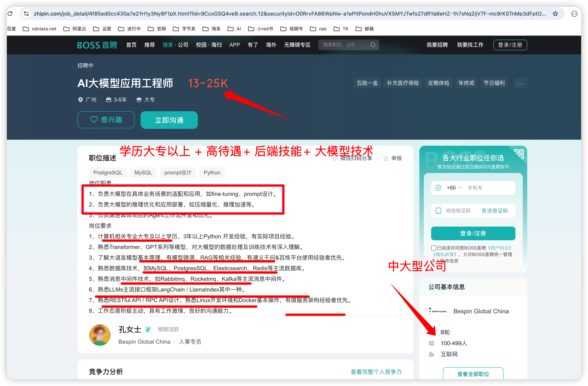Check the 用户协议 agreement checkbox
The height and width of the screenshot is (386, 588).
(433, 248)
